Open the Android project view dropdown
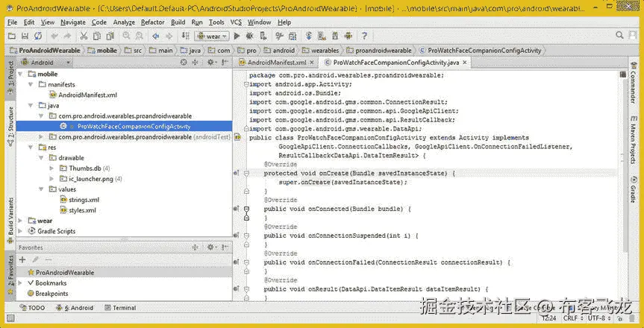 tap(46, 63)
